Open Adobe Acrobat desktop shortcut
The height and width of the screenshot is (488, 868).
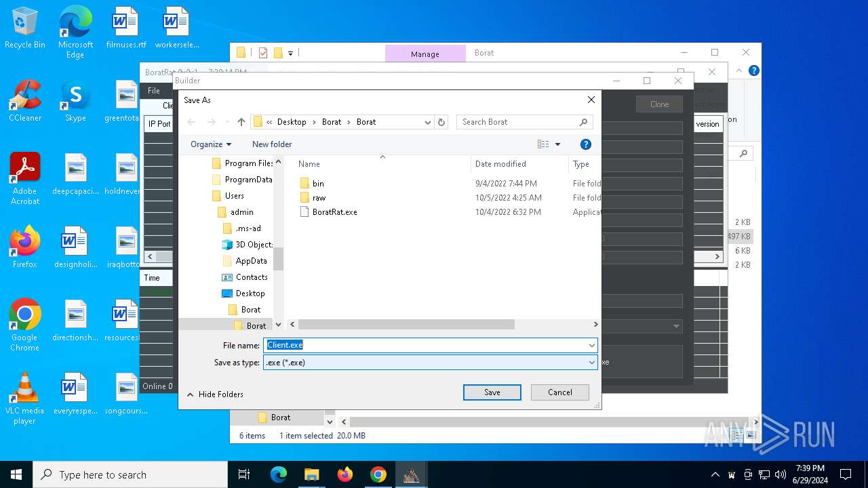[x=25, y=178]
